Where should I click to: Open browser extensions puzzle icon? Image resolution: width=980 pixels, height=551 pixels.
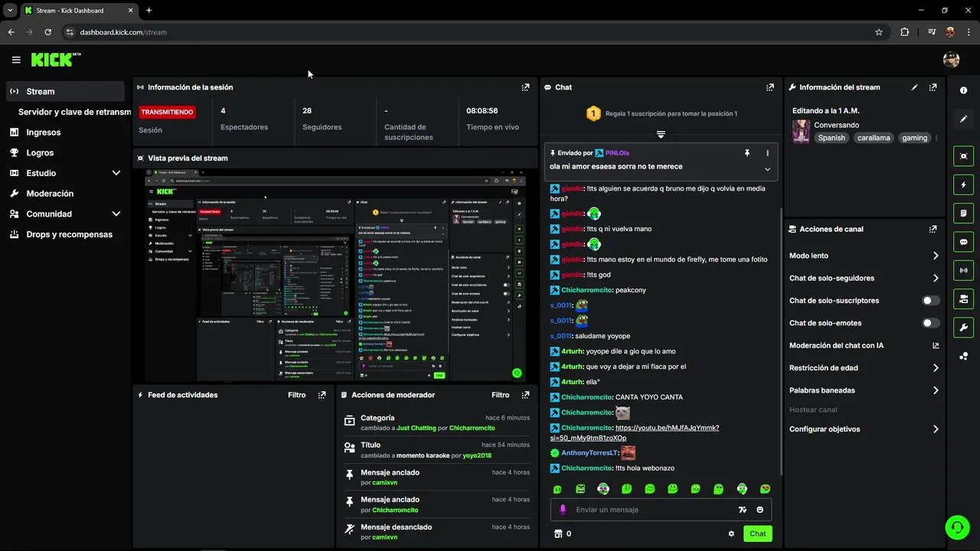point(905,32)
